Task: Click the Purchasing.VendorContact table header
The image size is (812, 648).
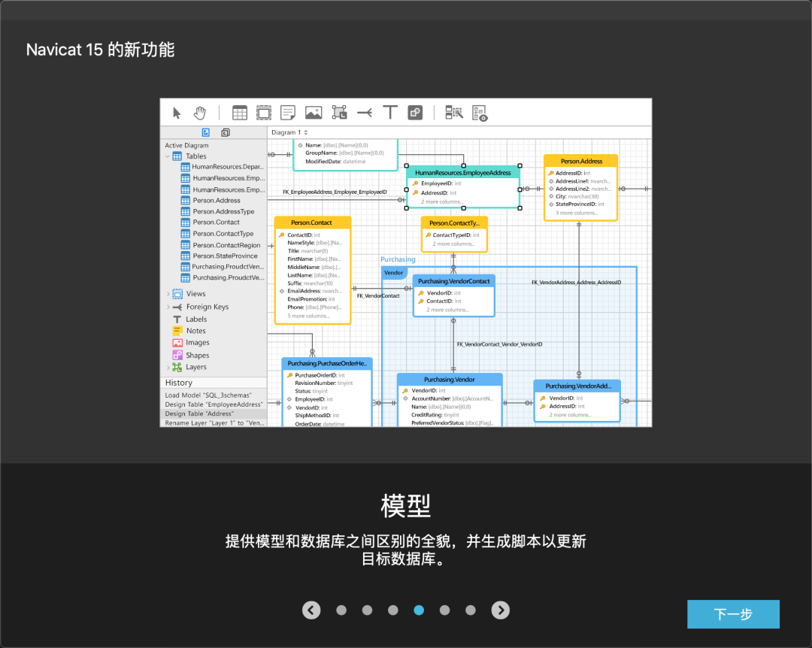Action: tap(453, 281)
